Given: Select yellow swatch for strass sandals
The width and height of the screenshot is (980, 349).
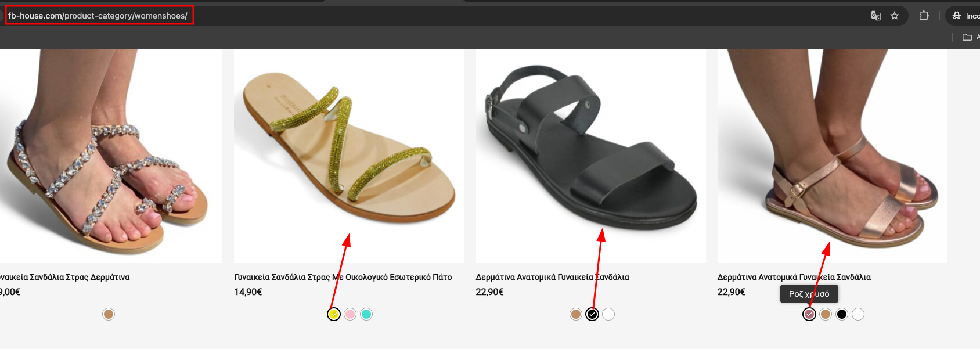Looking at the screenshot, I should pos(334,314).
